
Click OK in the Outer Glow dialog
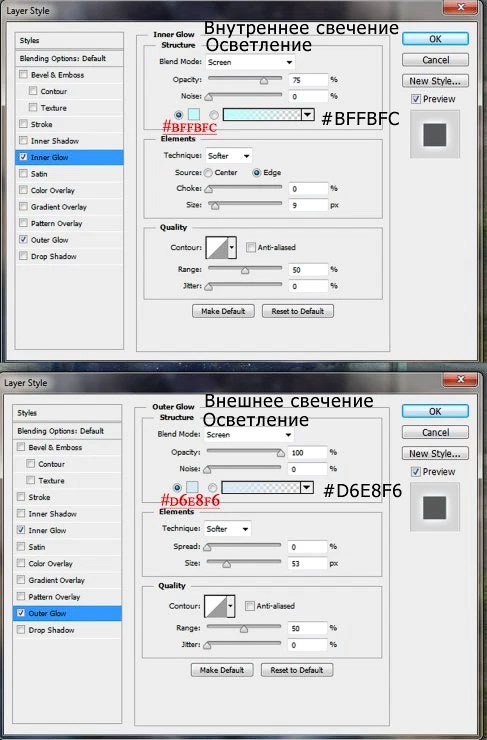click(x=435, y=411)
